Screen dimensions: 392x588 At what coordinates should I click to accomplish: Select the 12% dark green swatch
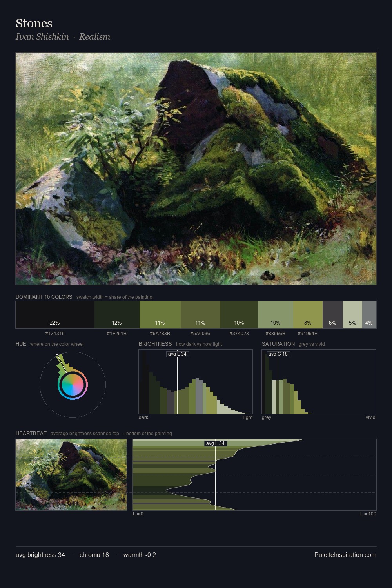click(x=117, y=314)
